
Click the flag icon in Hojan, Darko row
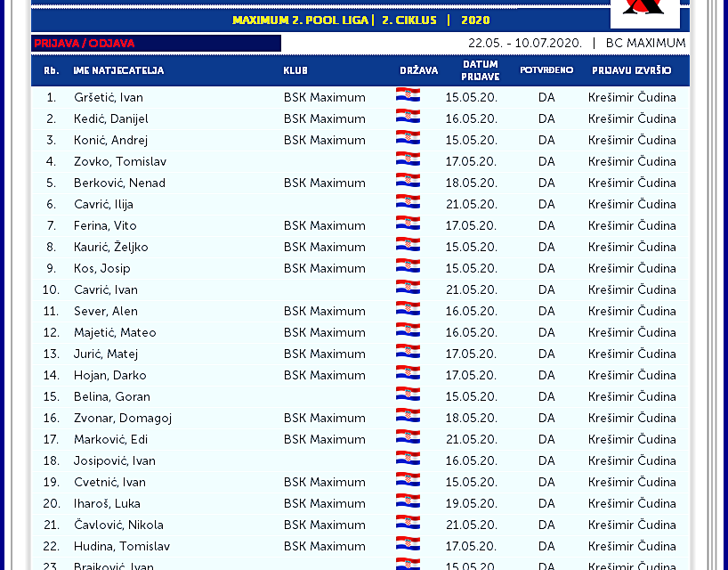pyautogui.click(x=408, y=372)
